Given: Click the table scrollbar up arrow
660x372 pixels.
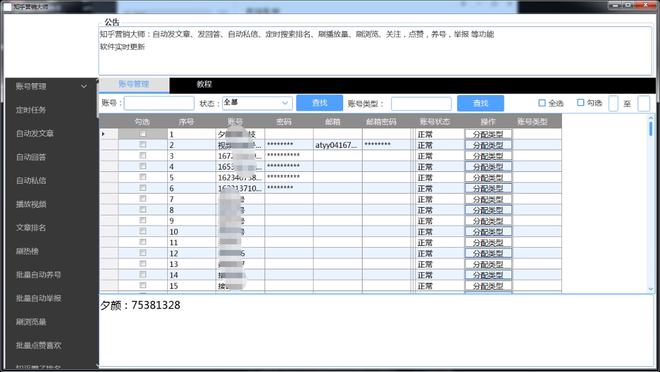Looking at the screenshot, I should pyautogui.click(x=651, y=119).
